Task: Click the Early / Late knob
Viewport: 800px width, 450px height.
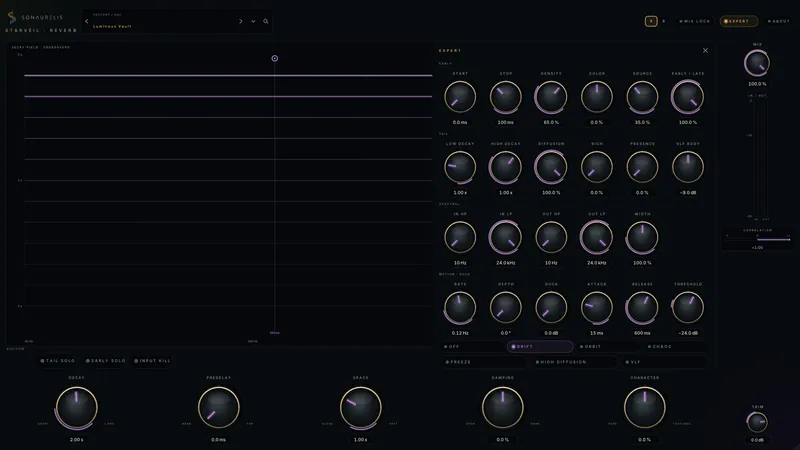Action: [x=688, y=97]
